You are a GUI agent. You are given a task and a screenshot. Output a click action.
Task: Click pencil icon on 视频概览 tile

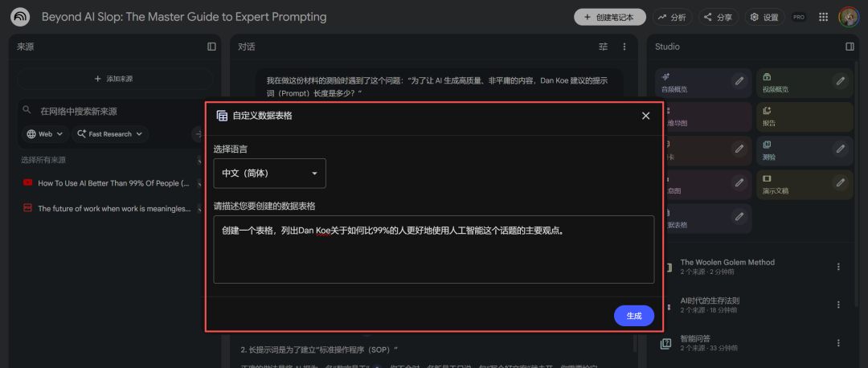click(840, 80)
